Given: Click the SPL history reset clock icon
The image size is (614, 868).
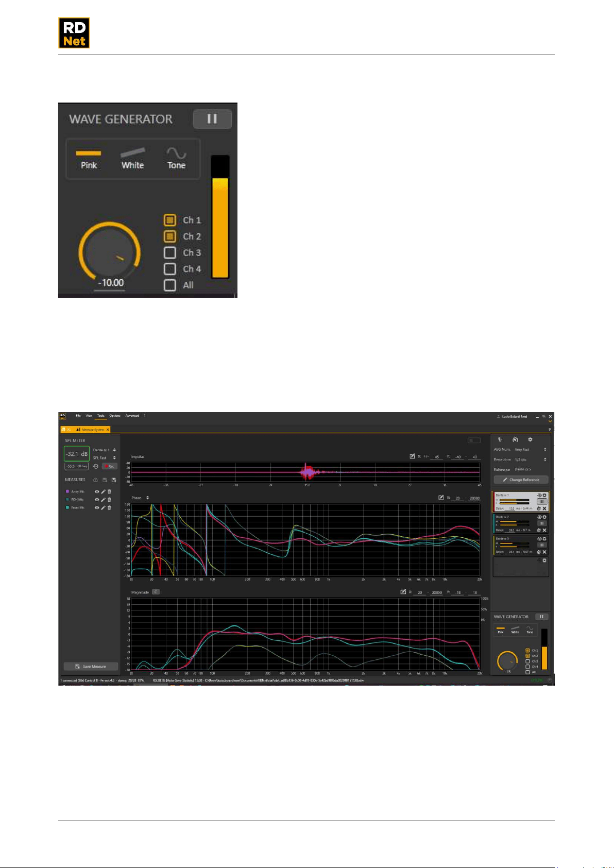Looking at the screenshot, I should pyautogui.click(x=96, y=466).
